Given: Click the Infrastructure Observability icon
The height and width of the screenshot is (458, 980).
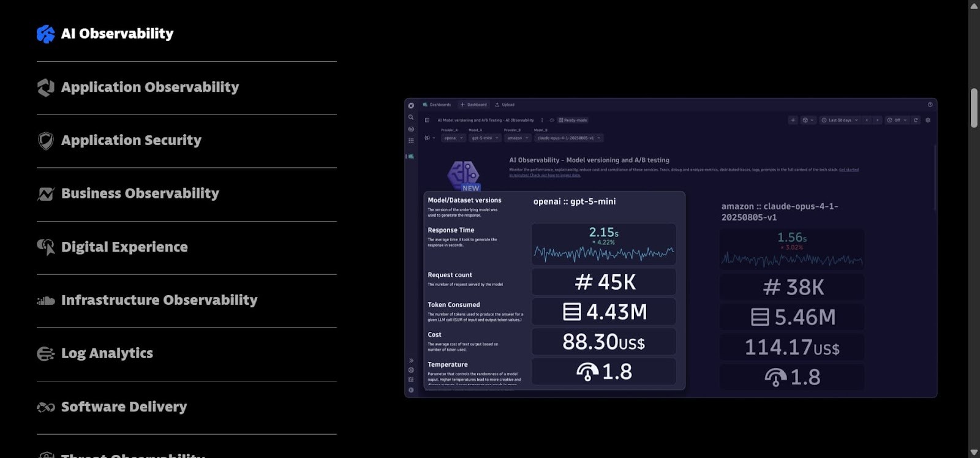Looking at the screenshot, I should coord(45,301).
